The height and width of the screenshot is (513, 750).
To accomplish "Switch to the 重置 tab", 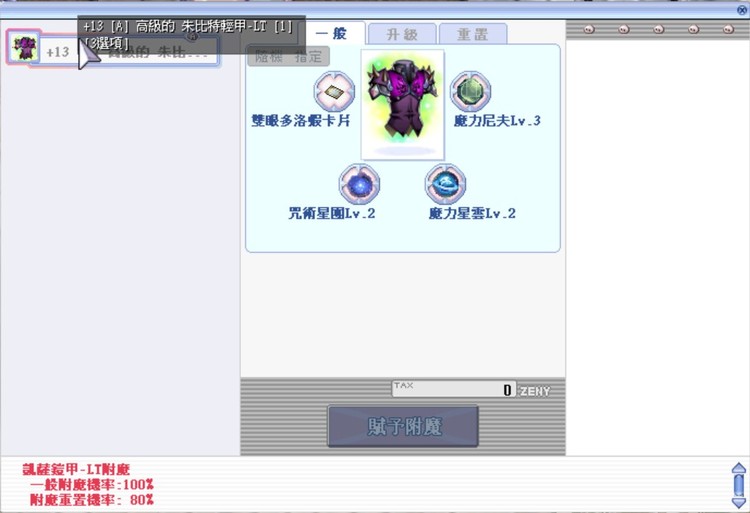I will 473,34.
